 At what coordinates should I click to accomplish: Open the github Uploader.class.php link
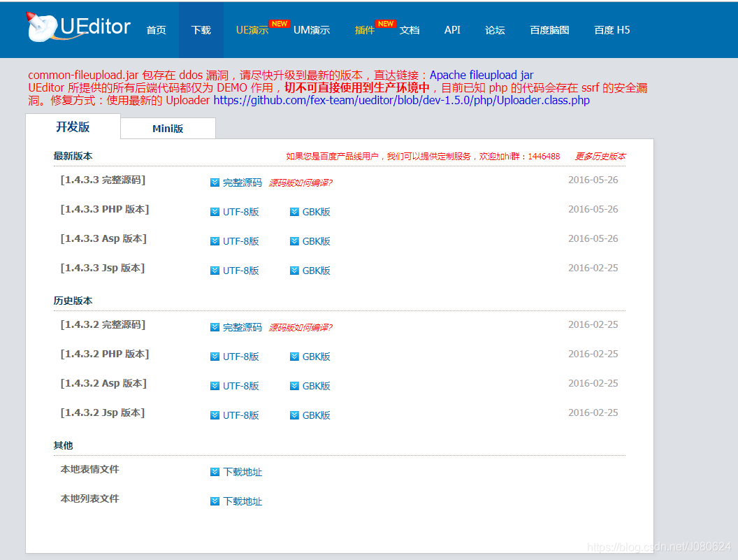pos(401,100)
